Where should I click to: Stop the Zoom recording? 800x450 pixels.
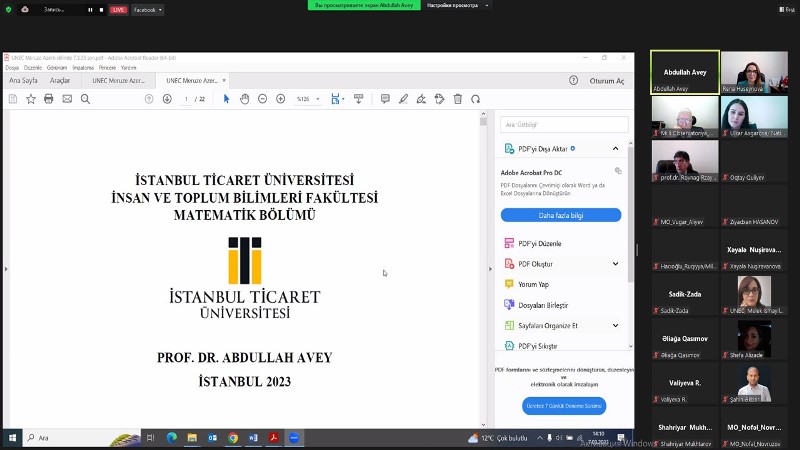click(101, 10)
